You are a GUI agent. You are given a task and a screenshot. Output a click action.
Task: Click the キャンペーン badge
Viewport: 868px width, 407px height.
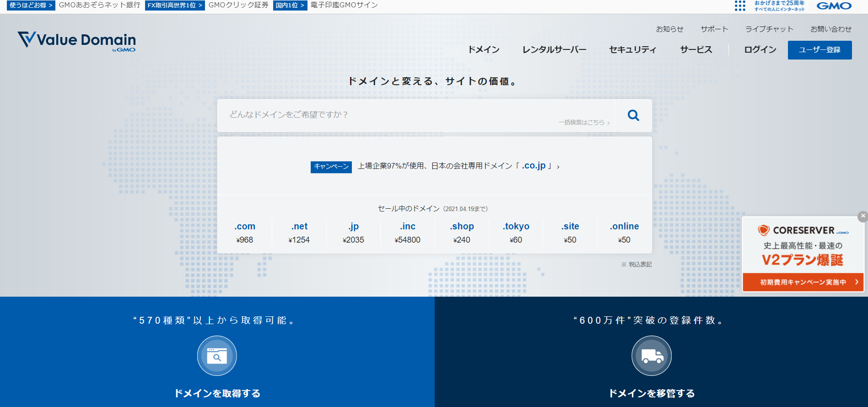click(331, 167)
